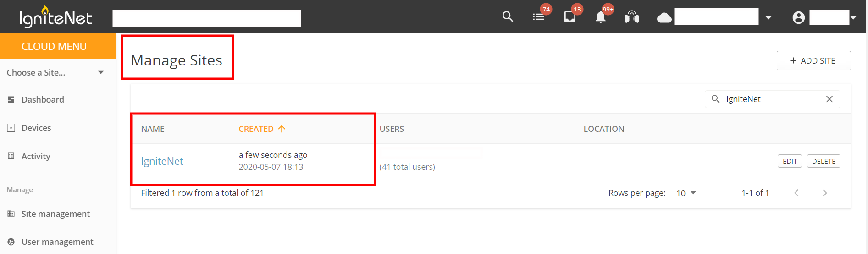868x254 pixels.
Task: Open the CLOUD MENU header
Action: click(58, 46)
